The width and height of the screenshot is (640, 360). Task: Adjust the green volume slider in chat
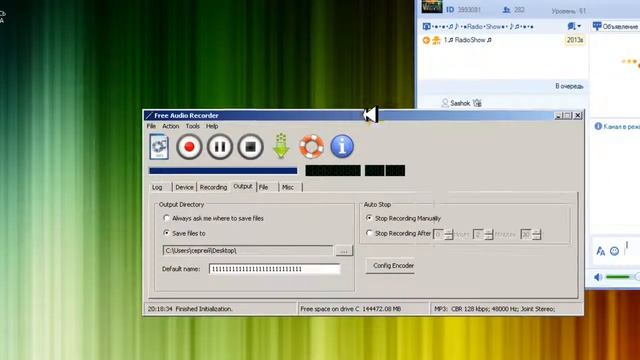pyautogui.click(x=622, y=277)
